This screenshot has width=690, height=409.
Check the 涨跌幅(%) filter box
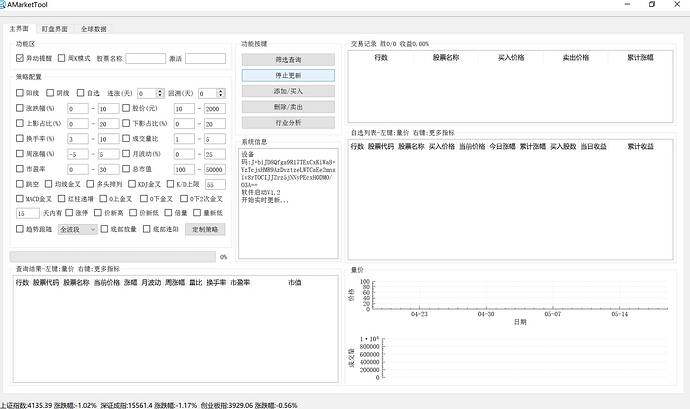coord(19,108)
